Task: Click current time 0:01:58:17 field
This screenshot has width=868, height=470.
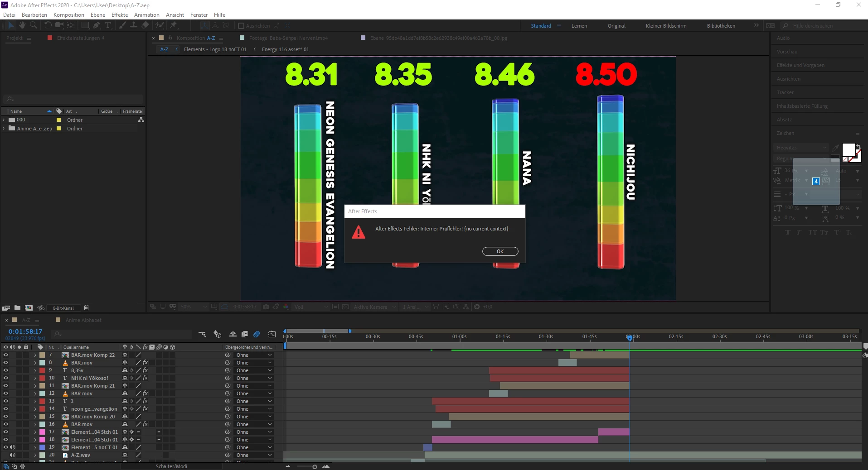Action: coord(25,331)
